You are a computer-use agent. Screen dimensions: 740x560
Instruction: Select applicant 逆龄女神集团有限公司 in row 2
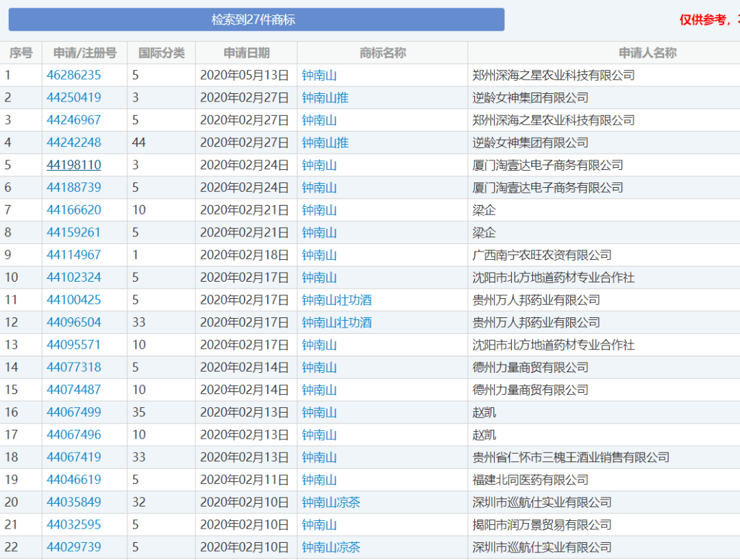point(530,98)
